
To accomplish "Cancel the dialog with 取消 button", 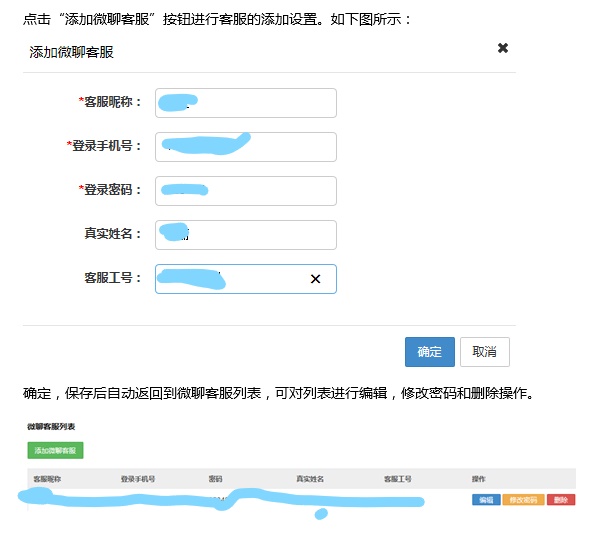I will coord(485,352).
